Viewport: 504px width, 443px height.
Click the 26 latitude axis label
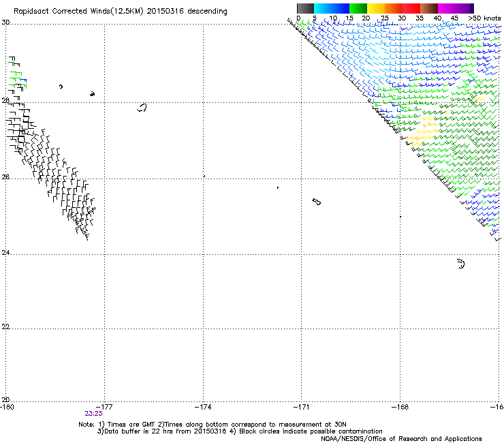[5, 177]
